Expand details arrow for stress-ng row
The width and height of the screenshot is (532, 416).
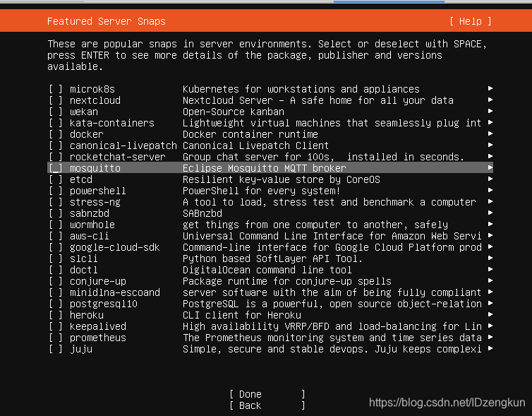coord(490,201)
